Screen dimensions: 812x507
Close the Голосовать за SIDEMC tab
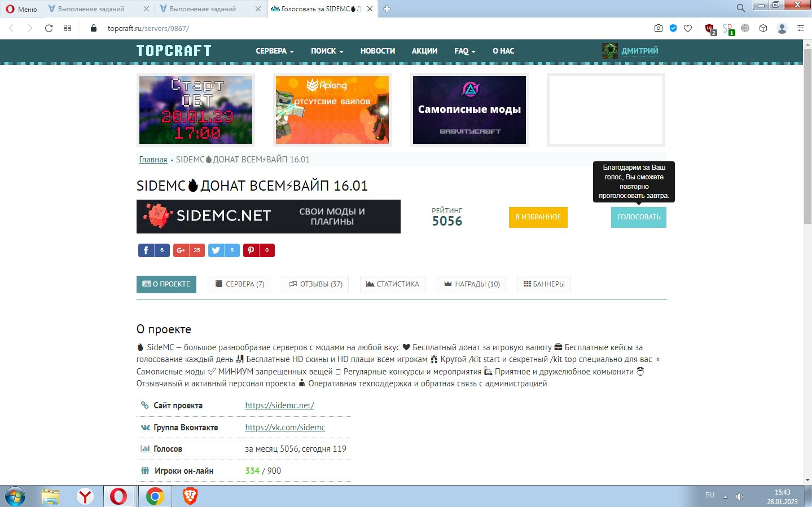[x=370, y=9]
